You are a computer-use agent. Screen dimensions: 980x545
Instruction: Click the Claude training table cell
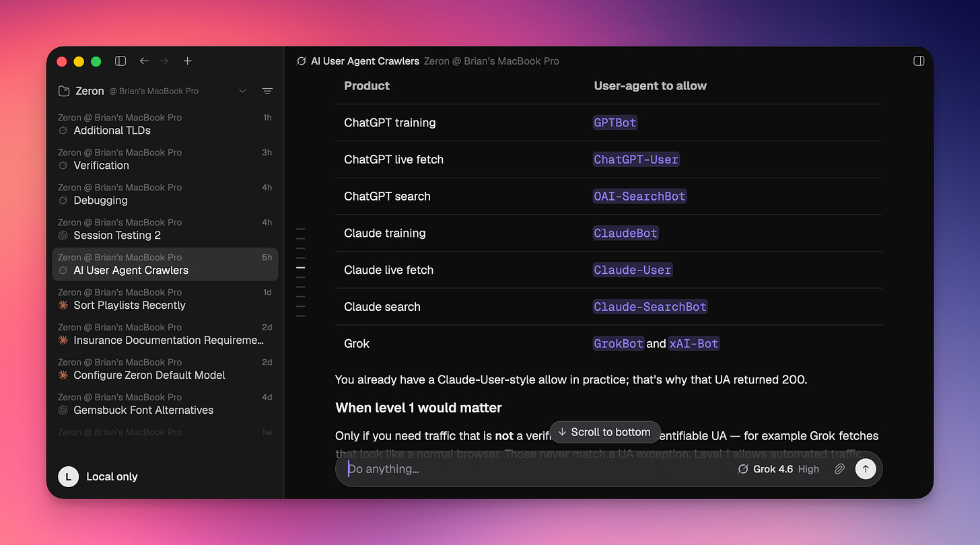pos(385,233)
